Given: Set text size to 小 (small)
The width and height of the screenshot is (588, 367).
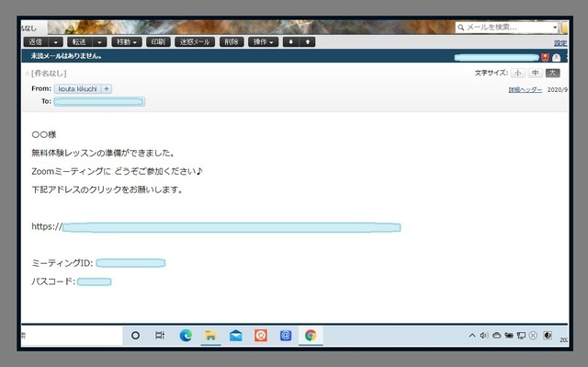Looking at the screenshot, I should 518,73.
